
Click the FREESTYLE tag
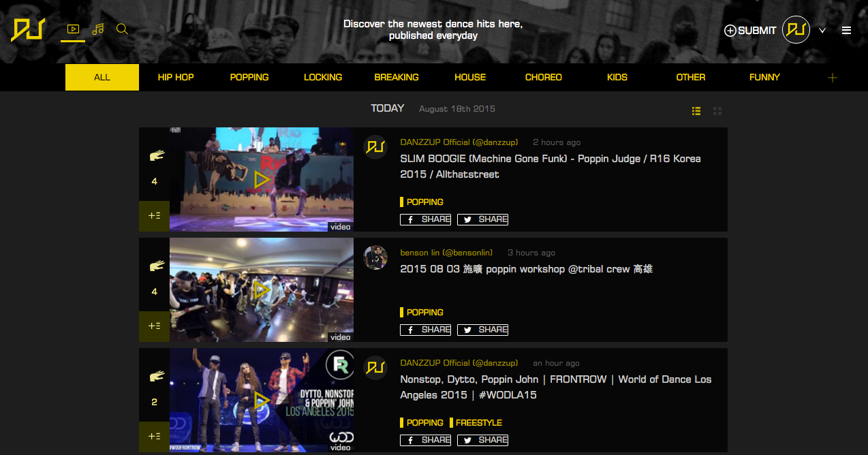476,423
